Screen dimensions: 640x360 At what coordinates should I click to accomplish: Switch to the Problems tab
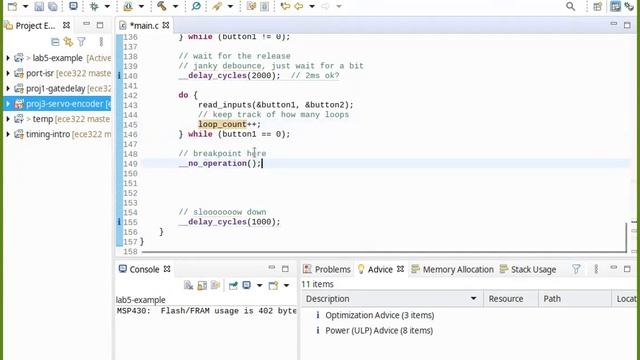point(327,269)
